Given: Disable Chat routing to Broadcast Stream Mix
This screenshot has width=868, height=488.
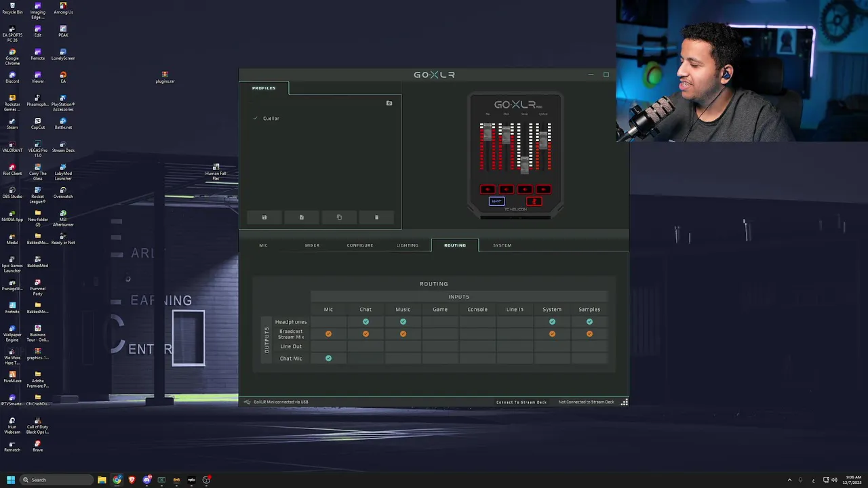Looking at the screenshot, I should [366, 334].
